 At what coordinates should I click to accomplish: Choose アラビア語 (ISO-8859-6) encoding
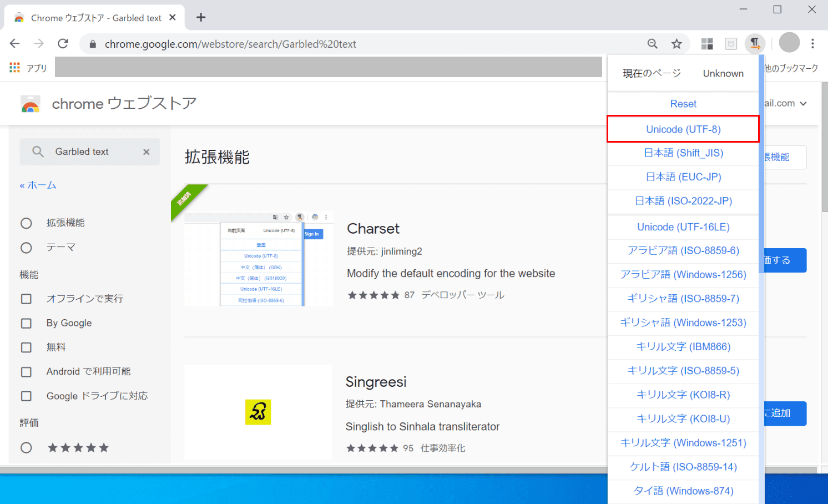[683, 251]
